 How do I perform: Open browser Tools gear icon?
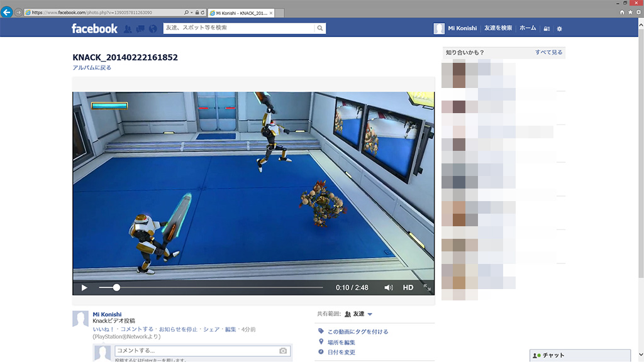pyautogui.click(x=638, y=13)
